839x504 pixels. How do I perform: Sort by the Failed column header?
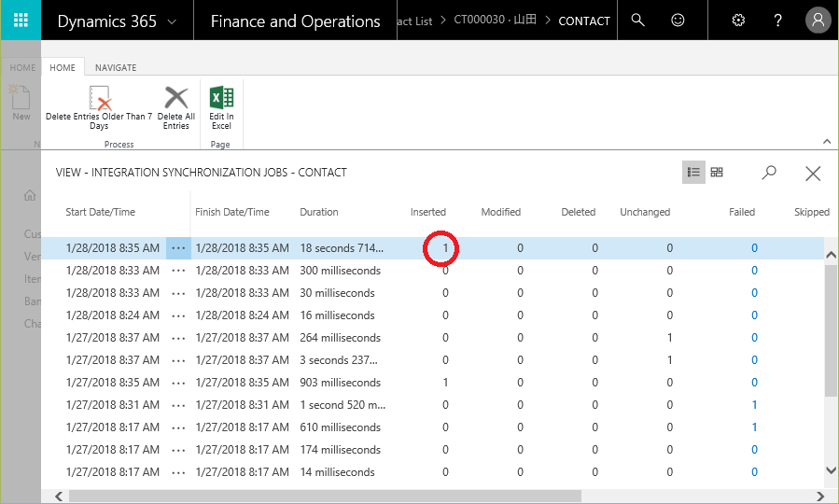point(742,212)
